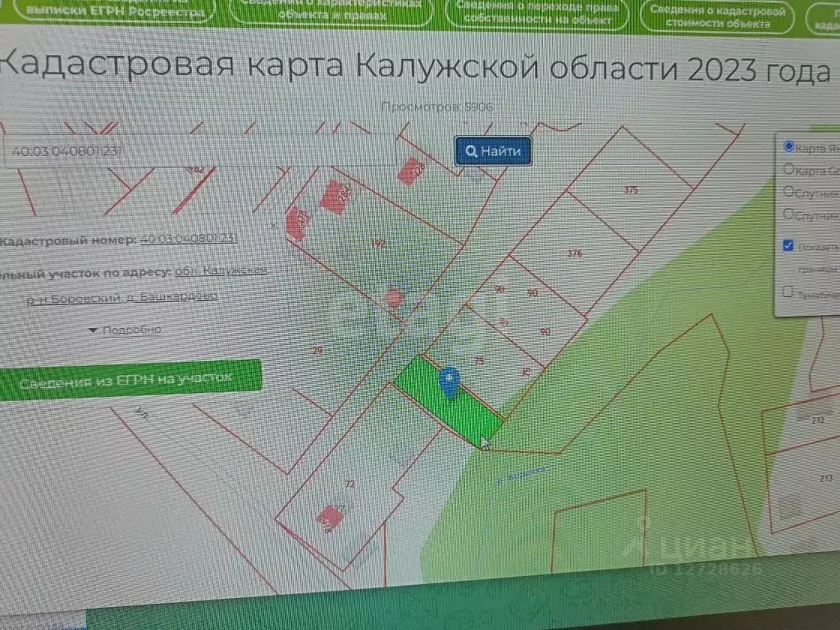Enable the Тематическая map checkbox

[x=788, y=291]
